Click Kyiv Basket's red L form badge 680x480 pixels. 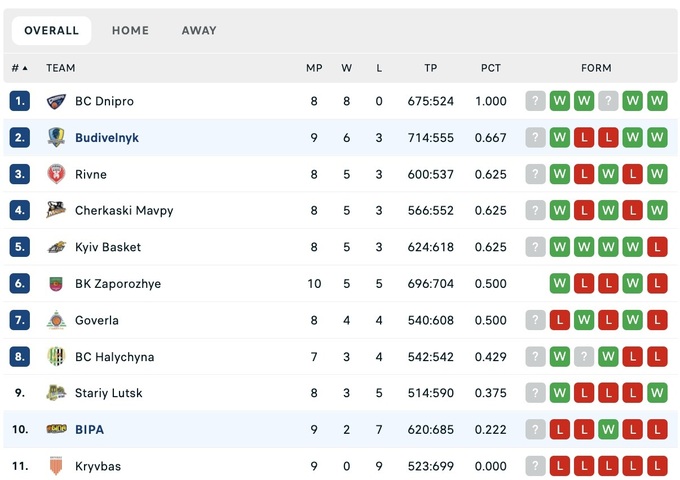tap(657, 247)
